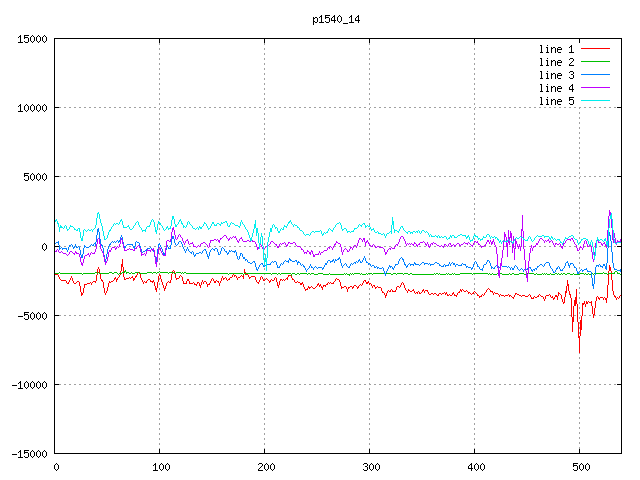Click the 500 x-axis label
Viewport: 640px width, 480px height.
point(581,467)
